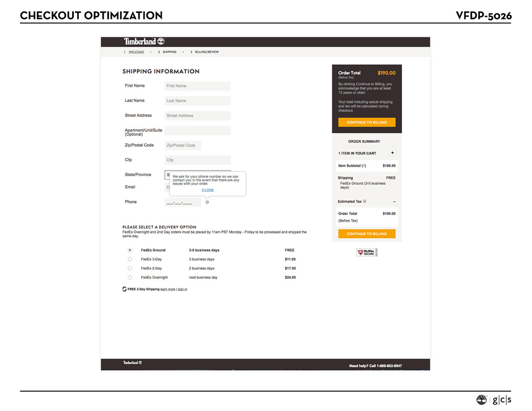532x411 pixels.
Task: Click the phone number help info icon
Action: [207, 203]
